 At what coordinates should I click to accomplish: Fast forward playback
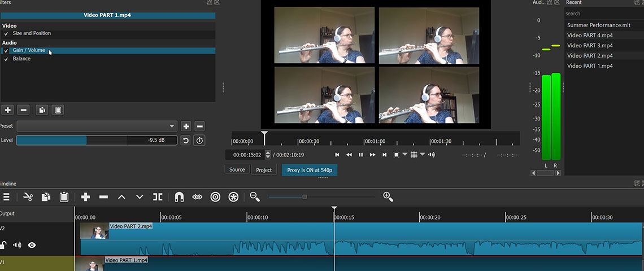pyautogui.click(x=372, y=155)
